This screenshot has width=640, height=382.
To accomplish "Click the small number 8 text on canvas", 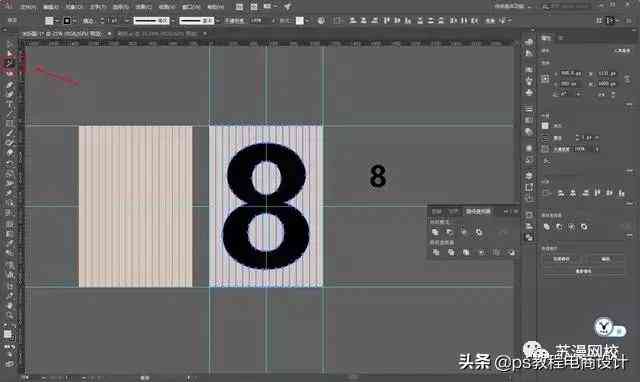I will (378, 176).
